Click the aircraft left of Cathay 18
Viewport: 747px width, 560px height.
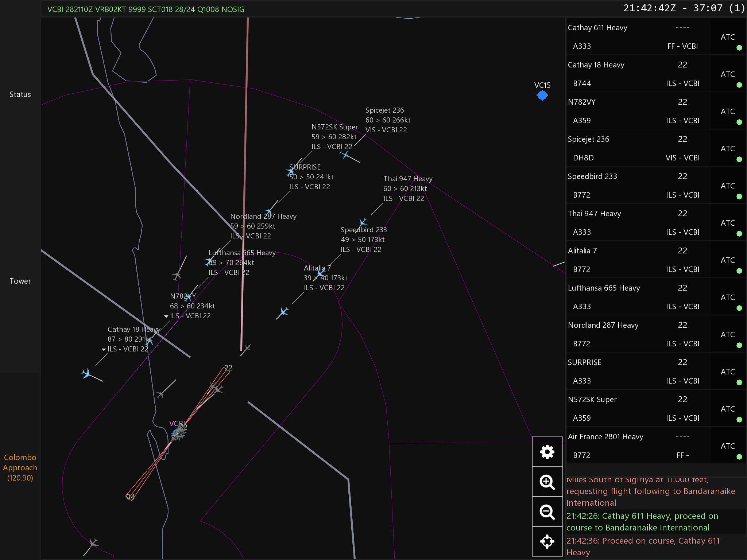click(x=87, y=373)
